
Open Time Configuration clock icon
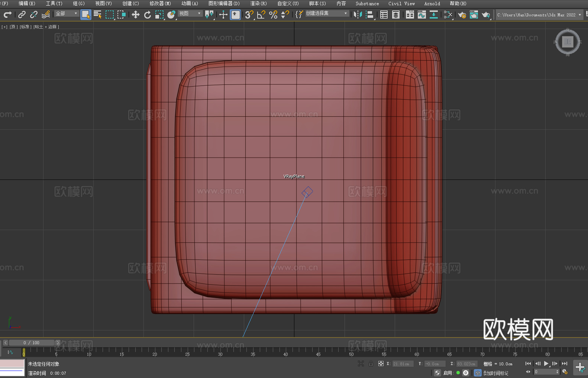click(x=565, y=372)
